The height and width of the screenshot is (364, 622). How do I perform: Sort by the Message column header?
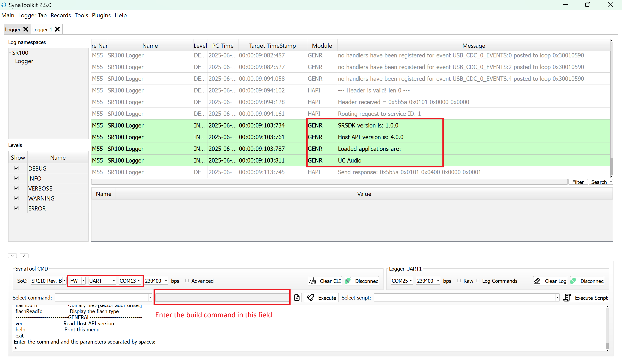point(474,46)
